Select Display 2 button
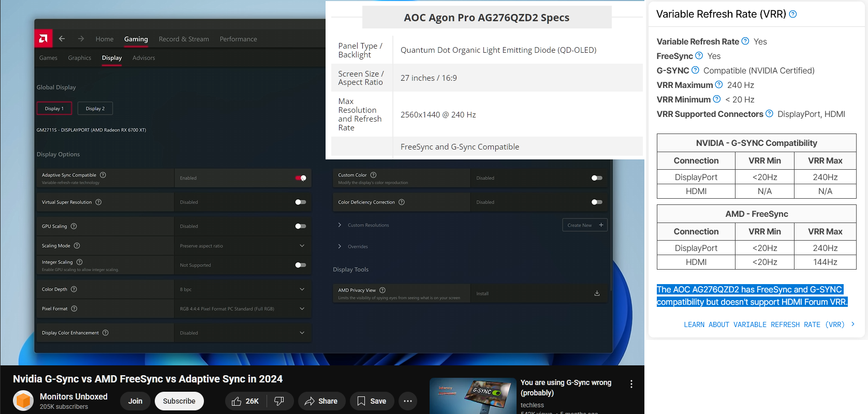Image resolution: width=868 pixels, height=414 pixels. coord(95,109)
